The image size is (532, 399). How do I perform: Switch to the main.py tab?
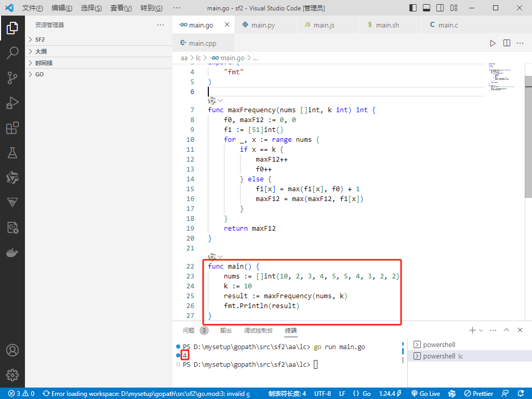(x=263, y=25)
